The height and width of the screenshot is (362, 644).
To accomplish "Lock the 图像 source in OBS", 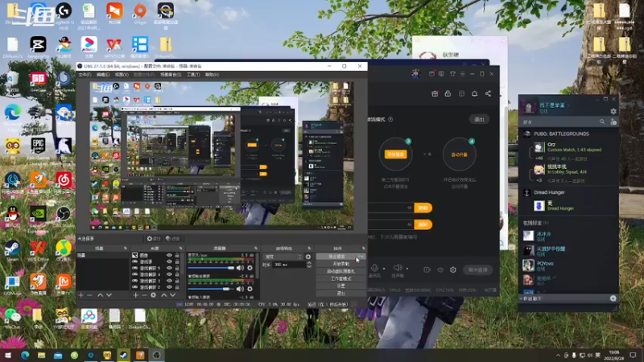I will tap(177, 255).
